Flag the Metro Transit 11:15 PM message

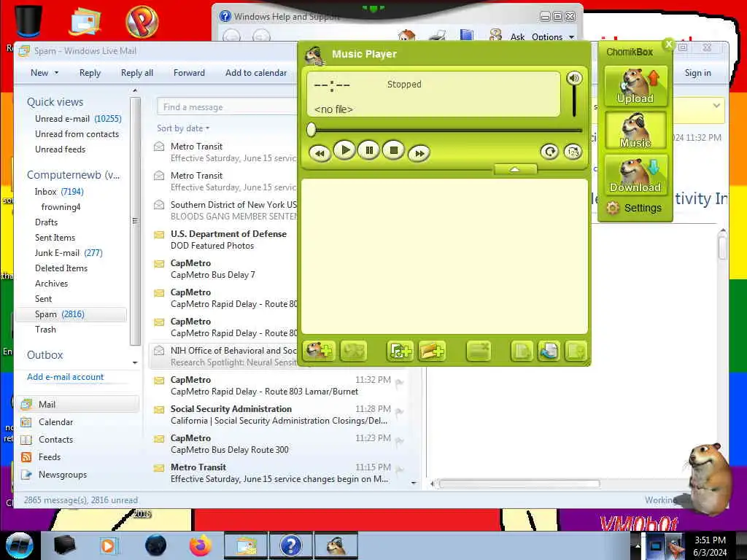[399, 469]
